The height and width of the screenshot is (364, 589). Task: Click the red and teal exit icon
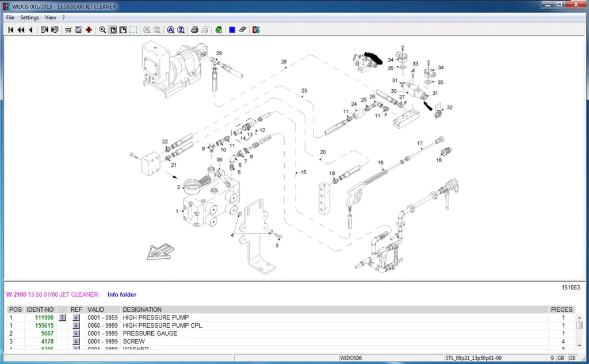pos(256,30)
